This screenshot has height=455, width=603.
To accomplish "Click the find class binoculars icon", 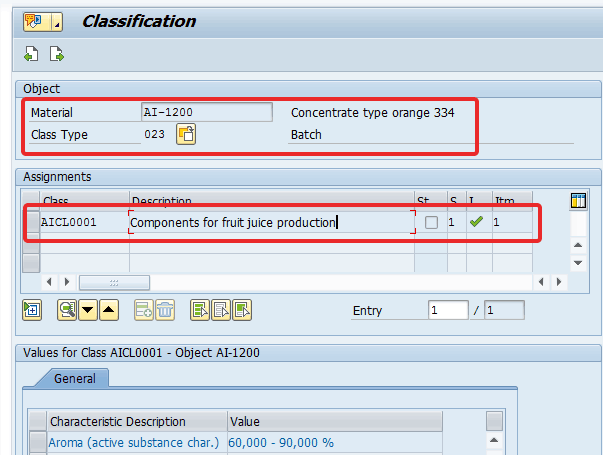I will [67, 310].
